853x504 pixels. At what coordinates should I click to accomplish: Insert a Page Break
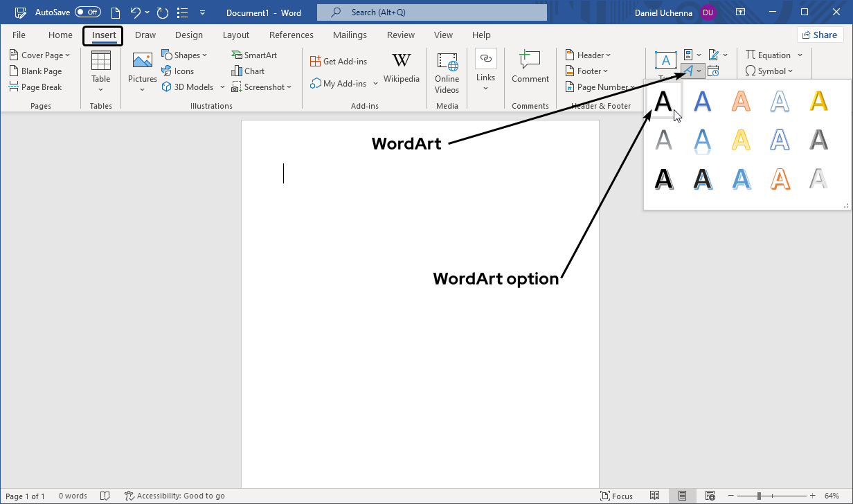tap(36, 87)
